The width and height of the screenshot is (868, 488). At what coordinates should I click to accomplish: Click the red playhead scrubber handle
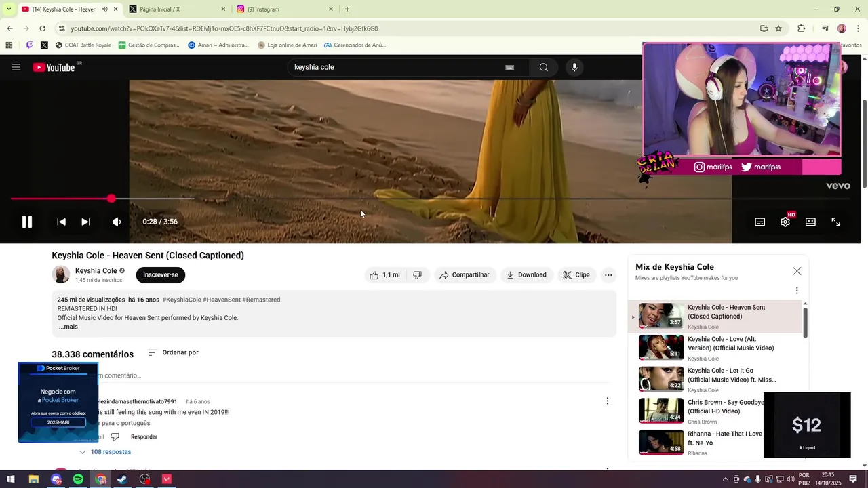[111, 199]
